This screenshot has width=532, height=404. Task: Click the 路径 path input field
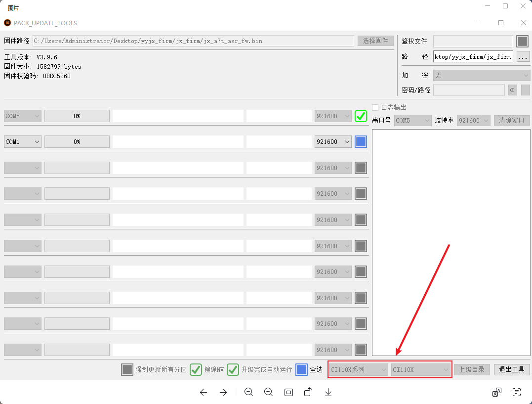tap(473, 56)
